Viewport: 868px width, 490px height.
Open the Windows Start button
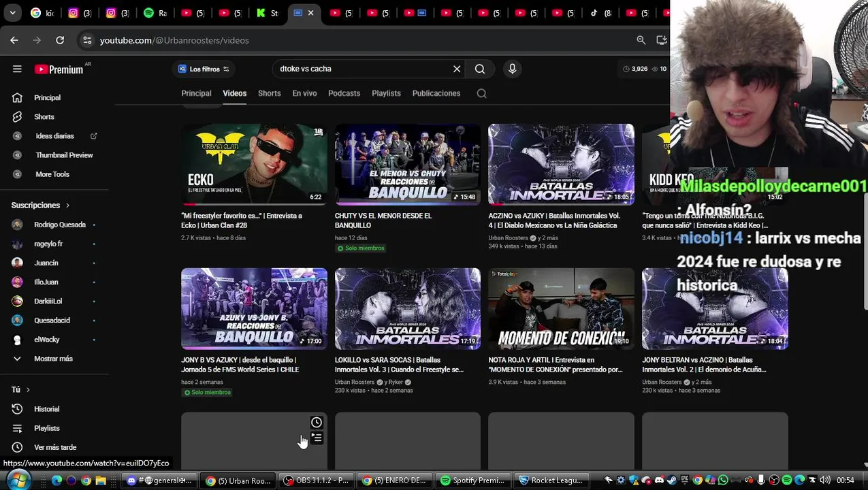pos(17,480)
